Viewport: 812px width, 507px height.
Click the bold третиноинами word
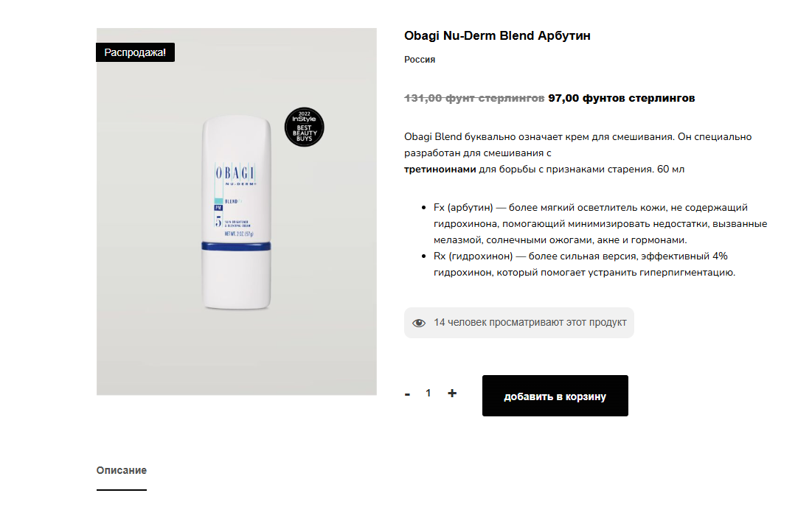440,169
